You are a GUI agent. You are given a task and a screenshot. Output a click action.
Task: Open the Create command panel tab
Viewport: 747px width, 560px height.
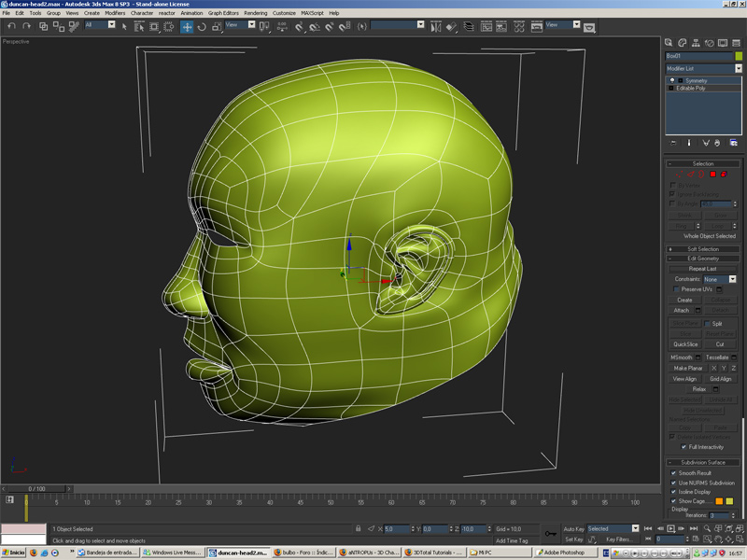pyautogui.click(x=669, y=43)
